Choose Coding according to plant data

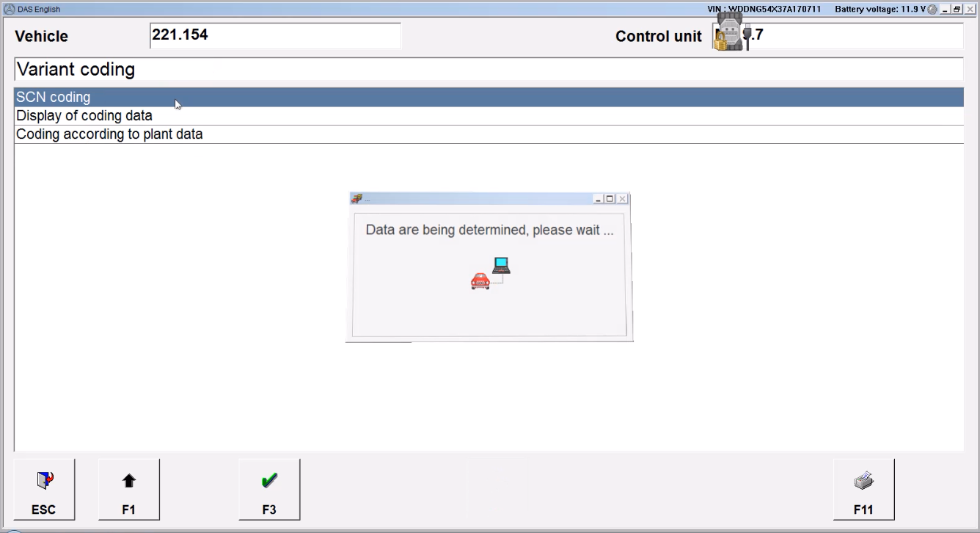489,134
